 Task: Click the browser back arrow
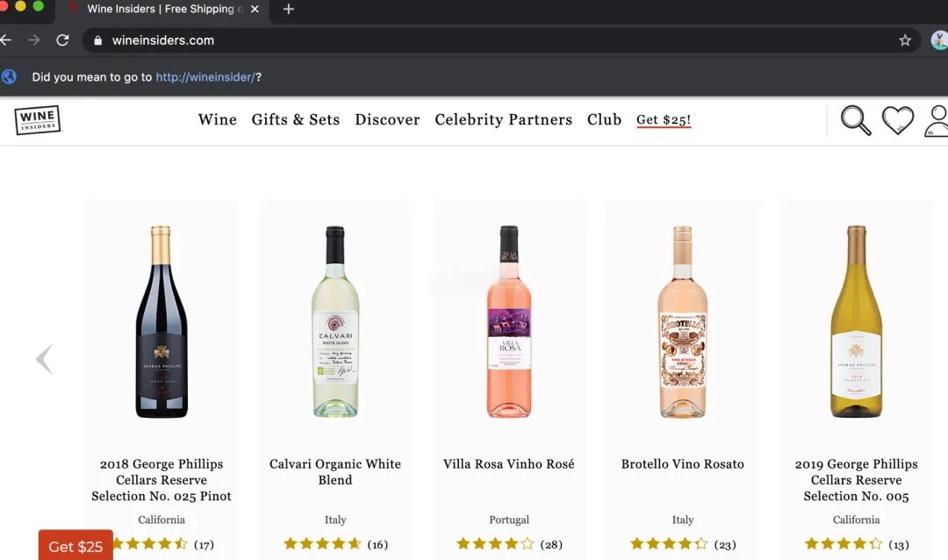[x=5, y=39]
